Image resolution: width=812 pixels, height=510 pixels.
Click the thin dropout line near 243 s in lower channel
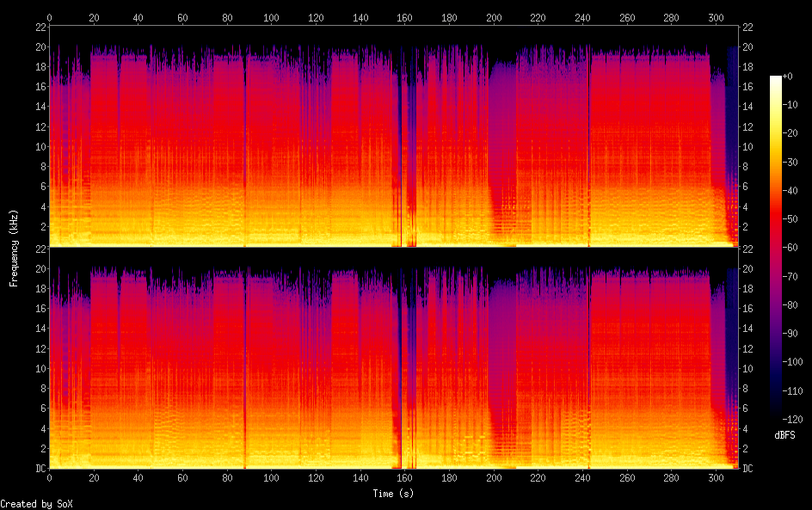589,361
